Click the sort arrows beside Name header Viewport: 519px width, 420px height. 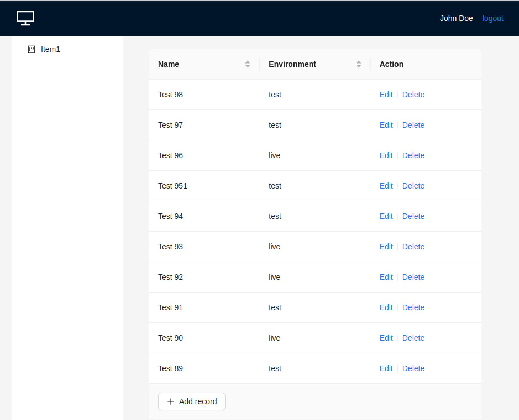pos(248,64)
